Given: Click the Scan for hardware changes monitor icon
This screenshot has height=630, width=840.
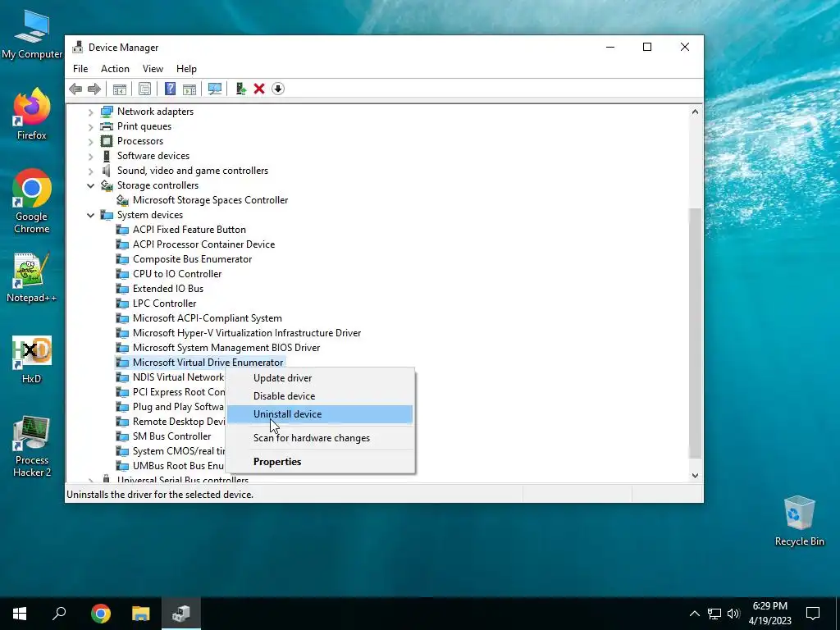Looking at the screenshot, I should pyautogui.click(x=215, y=89).
